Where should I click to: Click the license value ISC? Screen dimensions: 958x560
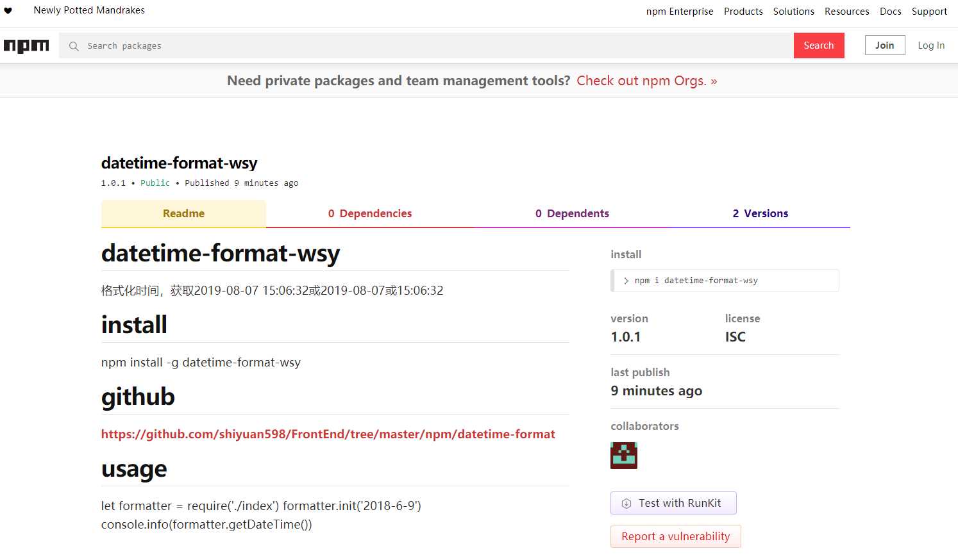[735, 336]
